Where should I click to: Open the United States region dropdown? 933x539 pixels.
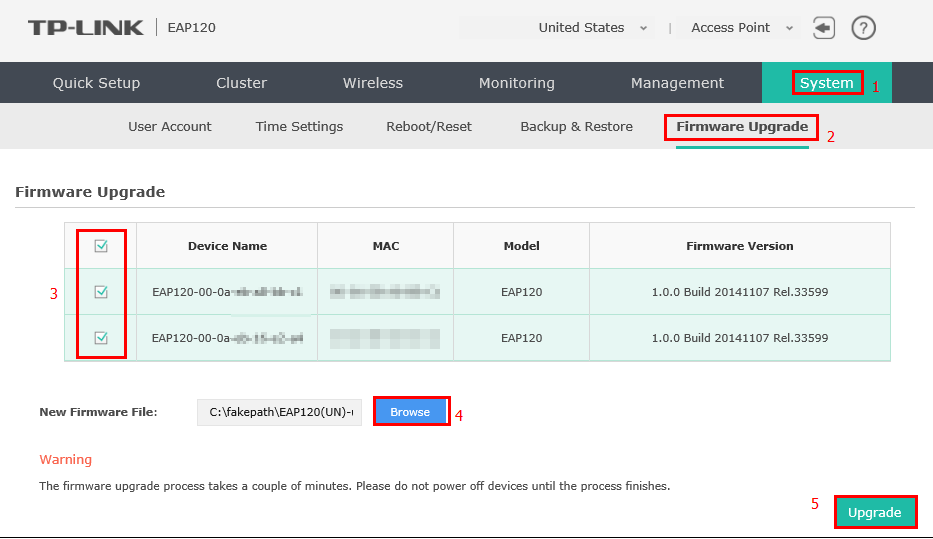tap(592, 28)
